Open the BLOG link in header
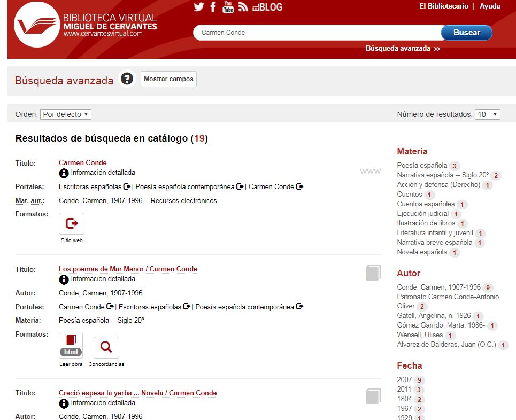 point(267,7)
